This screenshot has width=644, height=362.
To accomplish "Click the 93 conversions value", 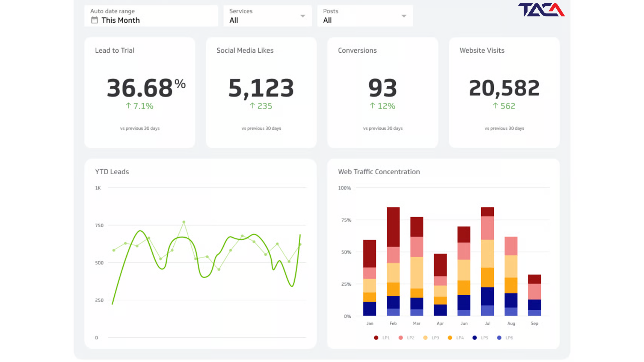I will click(383, 88).
